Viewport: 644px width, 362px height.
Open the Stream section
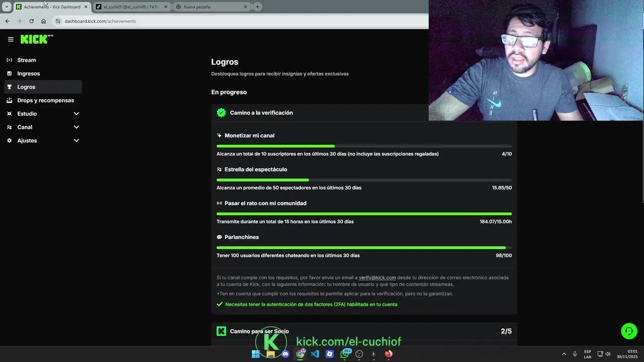(x=43, y=60)
